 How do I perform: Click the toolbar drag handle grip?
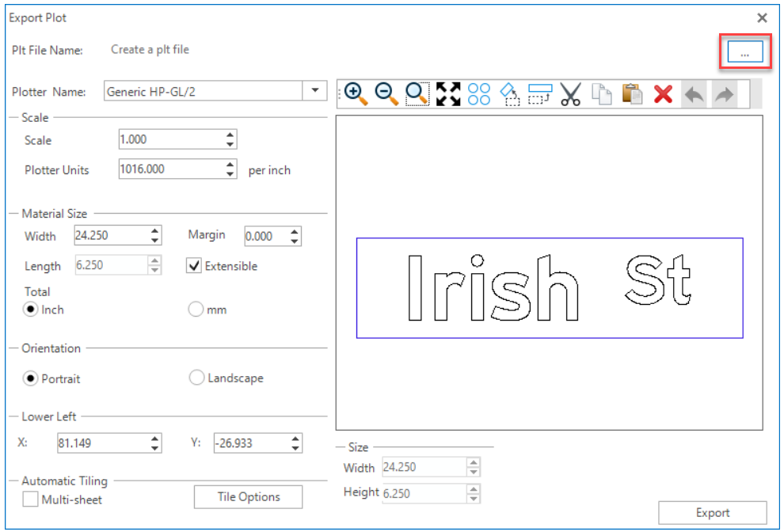tap(340, 93)
